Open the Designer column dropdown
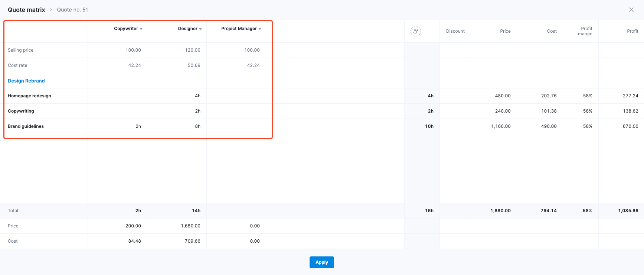Screen dimensions: 644x275 [x=200, y=29]
